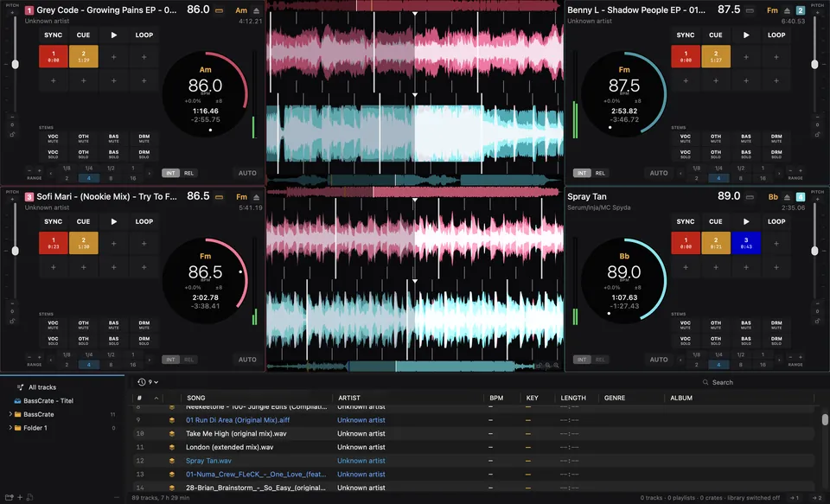
Task: Expand Folder 1 in sidebar
Action: pyautogui.click(x=10, y=428)
